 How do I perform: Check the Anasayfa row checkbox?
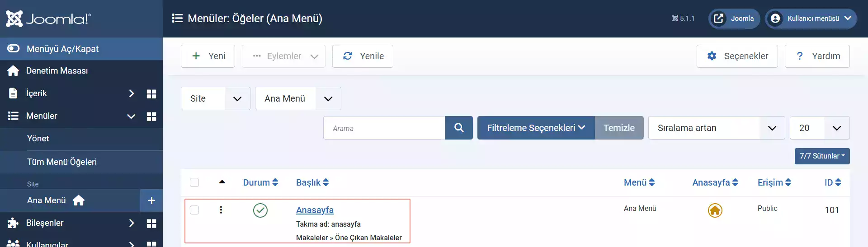[x=194, y=210]
